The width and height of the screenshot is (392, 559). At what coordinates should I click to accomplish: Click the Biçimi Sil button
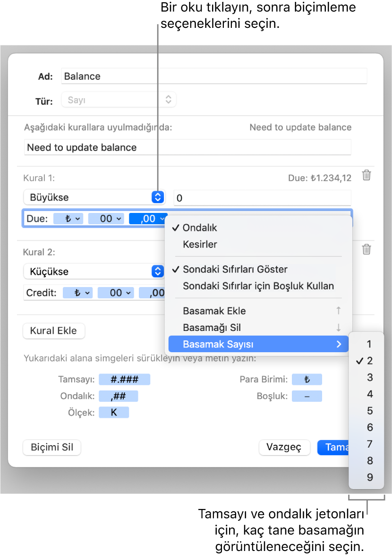coord(52,448)
